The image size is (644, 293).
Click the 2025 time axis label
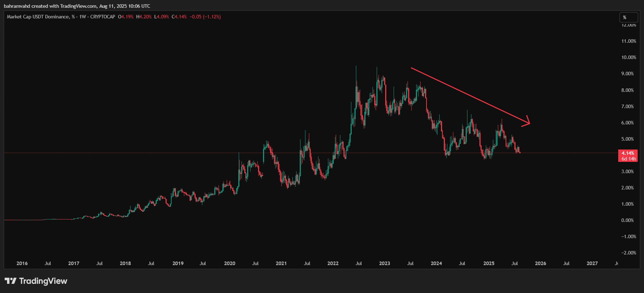[489, 263]
